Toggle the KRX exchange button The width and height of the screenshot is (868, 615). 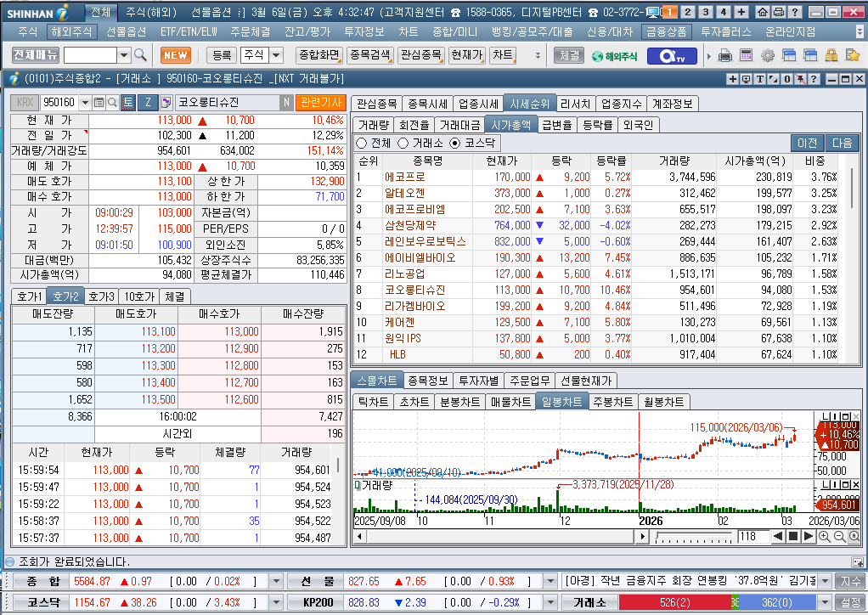(25, 103)
